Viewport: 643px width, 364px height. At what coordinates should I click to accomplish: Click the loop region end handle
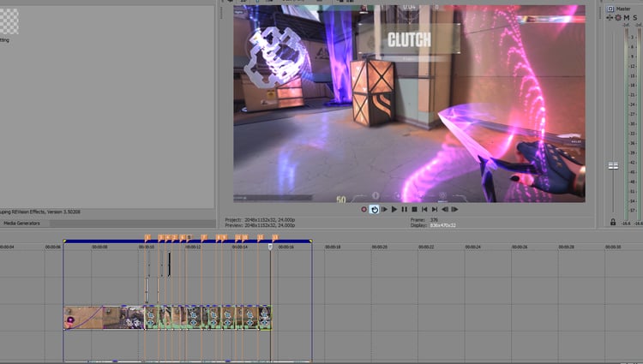311,242
